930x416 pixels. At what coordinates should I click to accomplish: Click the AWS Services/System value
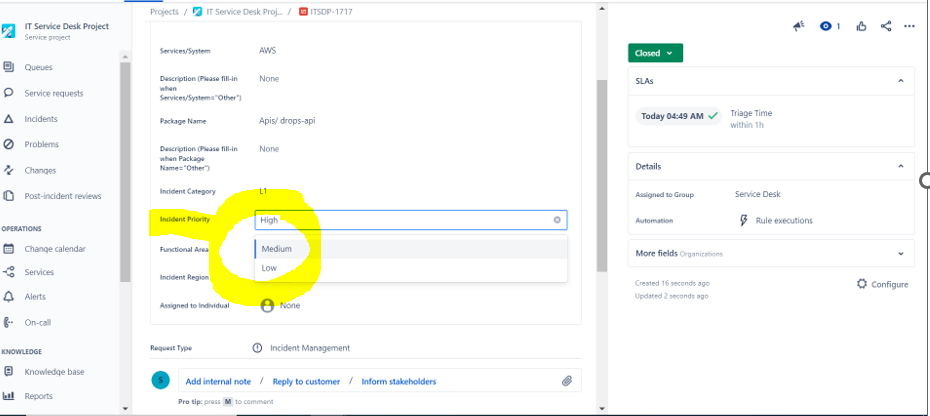click(x=267, y=50)
